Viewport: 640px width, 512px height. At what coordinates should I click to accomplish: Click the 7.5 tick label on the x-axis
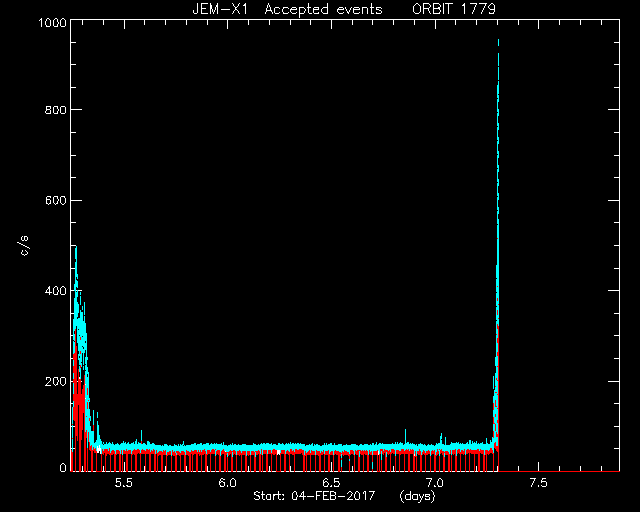point(538,483)
